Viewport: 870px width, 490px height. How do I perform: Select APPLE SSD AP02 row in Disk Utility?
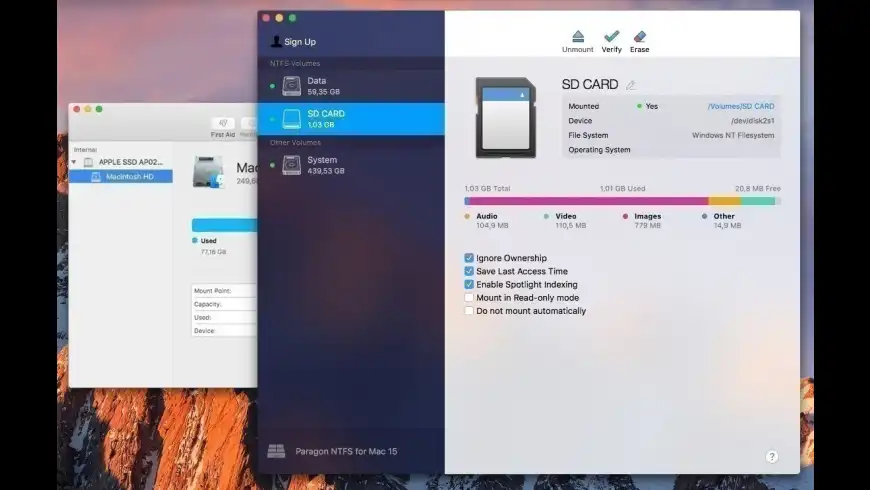[x=121, y=162]
